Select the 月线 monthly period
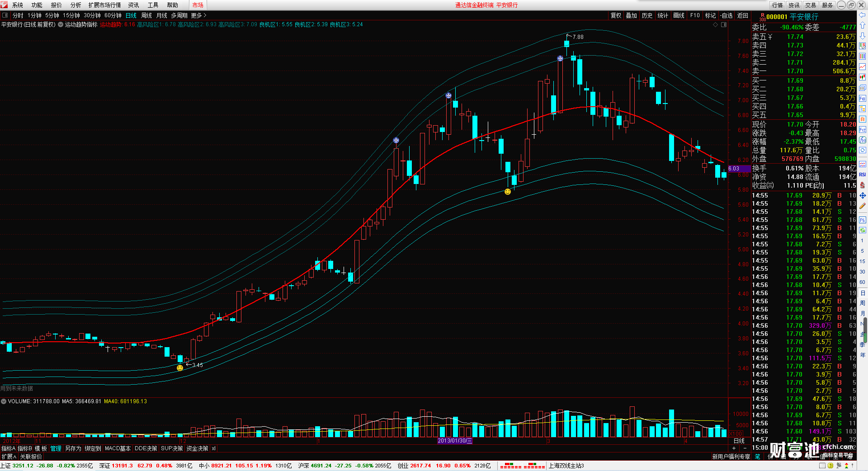 (162, 15)
